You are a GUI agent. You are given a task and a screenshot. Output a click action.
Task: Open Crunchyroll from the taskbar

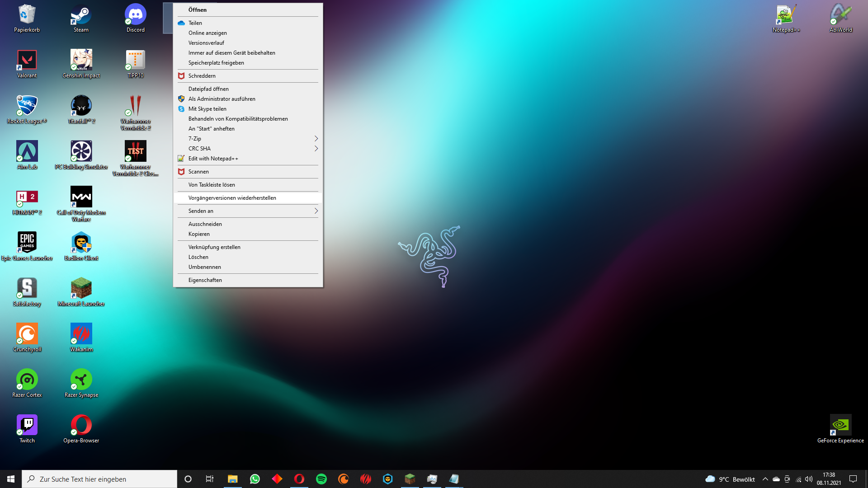click(344, 479)
